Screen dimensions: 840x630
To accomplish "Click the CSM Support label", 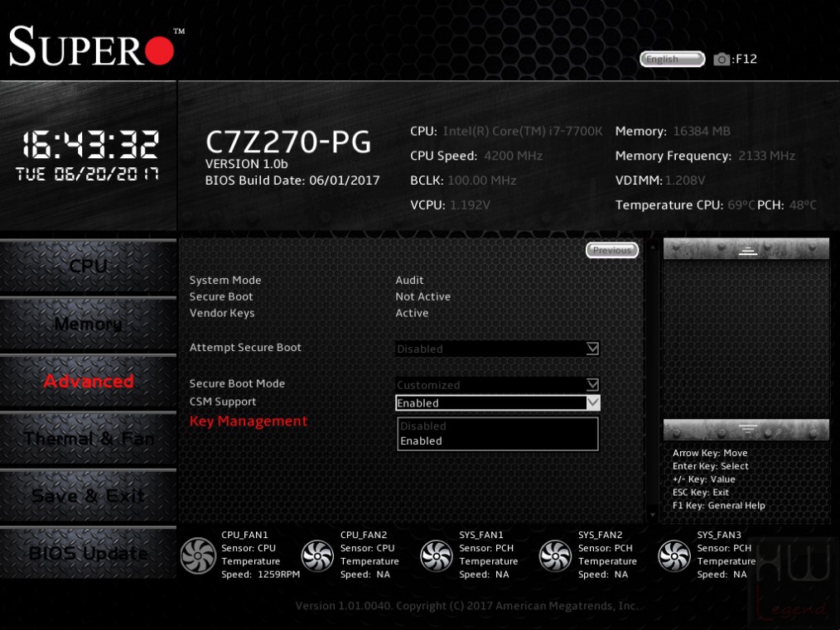I will tap(222, 402).
